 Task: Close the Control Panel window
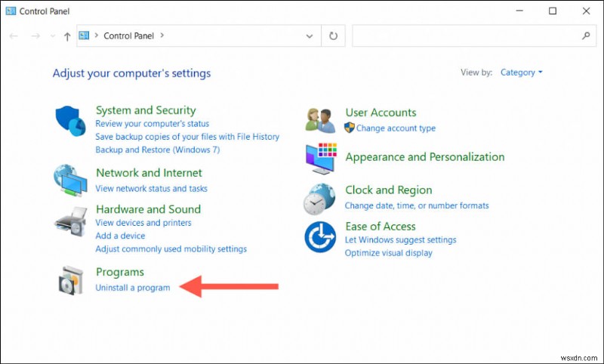pyautogui.click(x=586, y=11)
